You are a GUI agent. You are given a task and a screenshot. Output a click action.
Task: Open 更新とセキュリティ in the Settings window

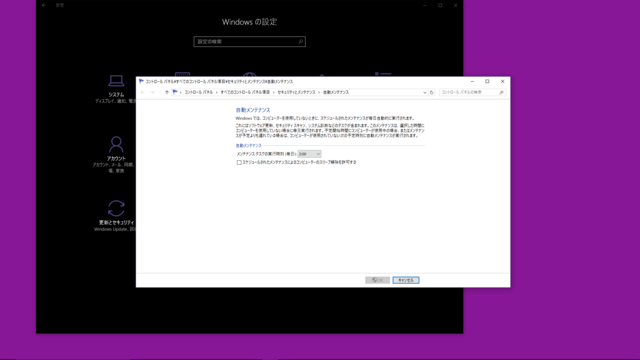coord(116,216)
